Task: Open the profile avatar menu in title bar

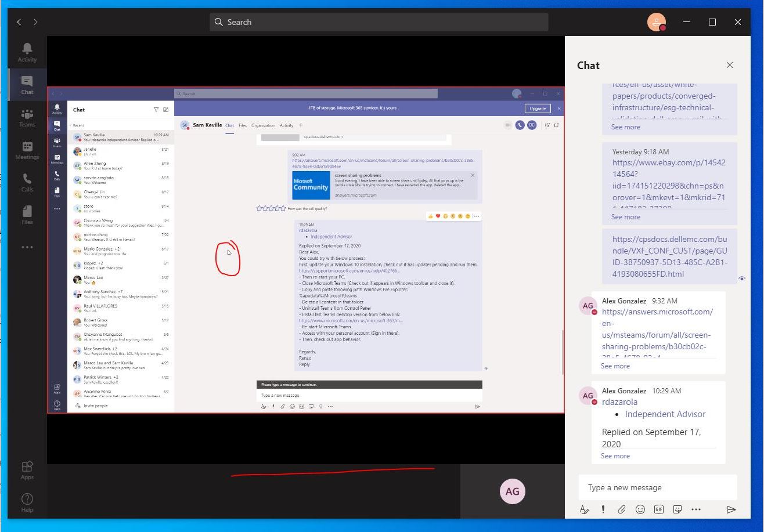Action: tap(657, 22)
